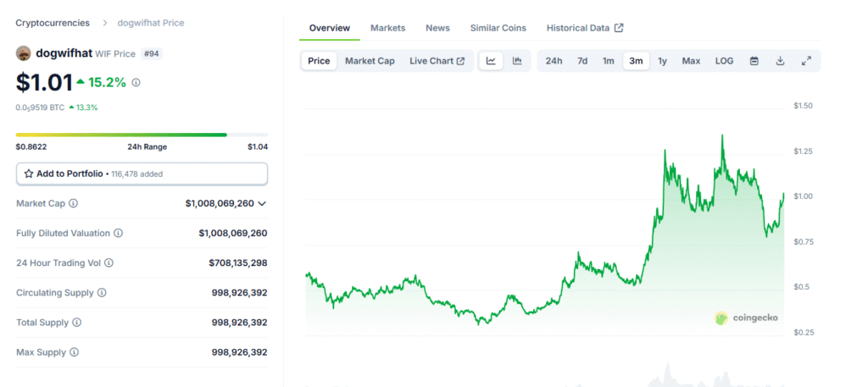Expand the chart to fullscreen
Screen dimensions: 868x387
(806, 61)
